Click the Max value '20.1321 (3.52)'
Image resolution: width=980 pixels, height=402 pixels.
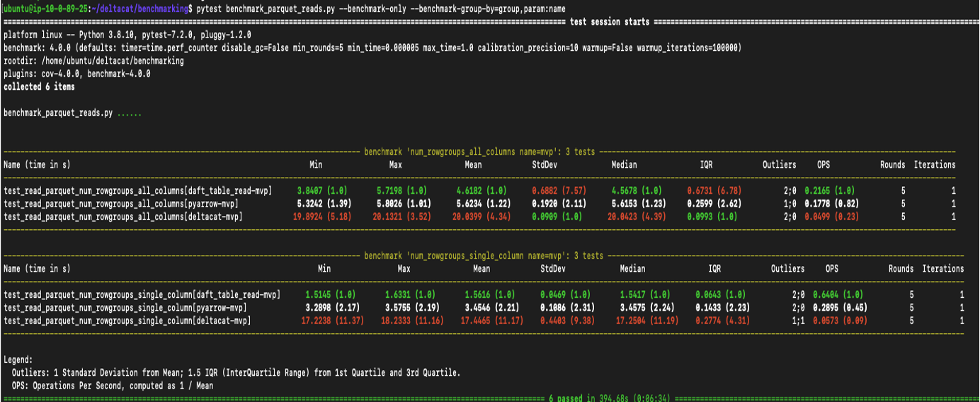401,217
